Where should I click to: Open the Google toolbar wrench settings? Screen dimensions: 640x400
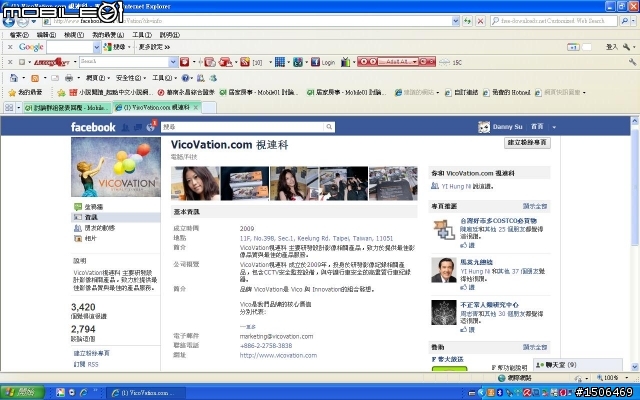(x=626, y=47)
